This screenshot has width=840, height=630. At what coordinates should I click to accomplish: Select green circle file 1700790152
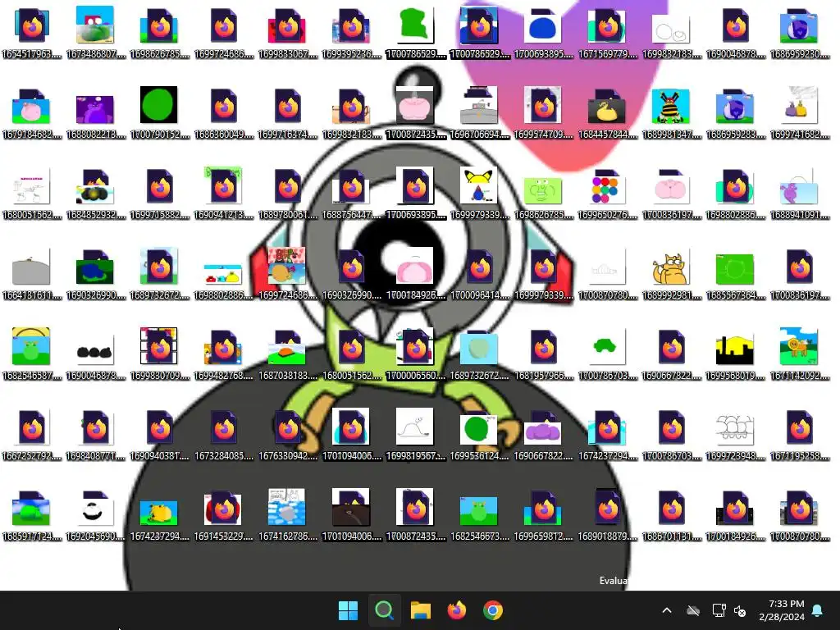tap(160, 113)
